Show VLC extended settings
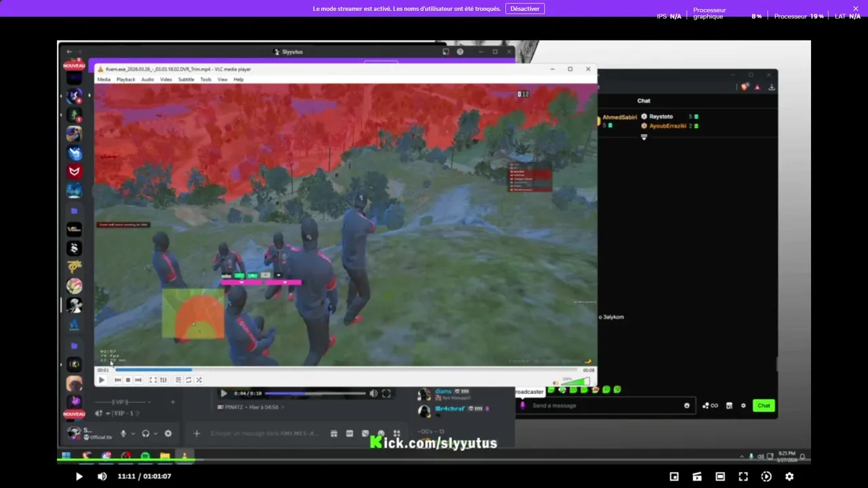Screen dimensions: 868x488 163,380
